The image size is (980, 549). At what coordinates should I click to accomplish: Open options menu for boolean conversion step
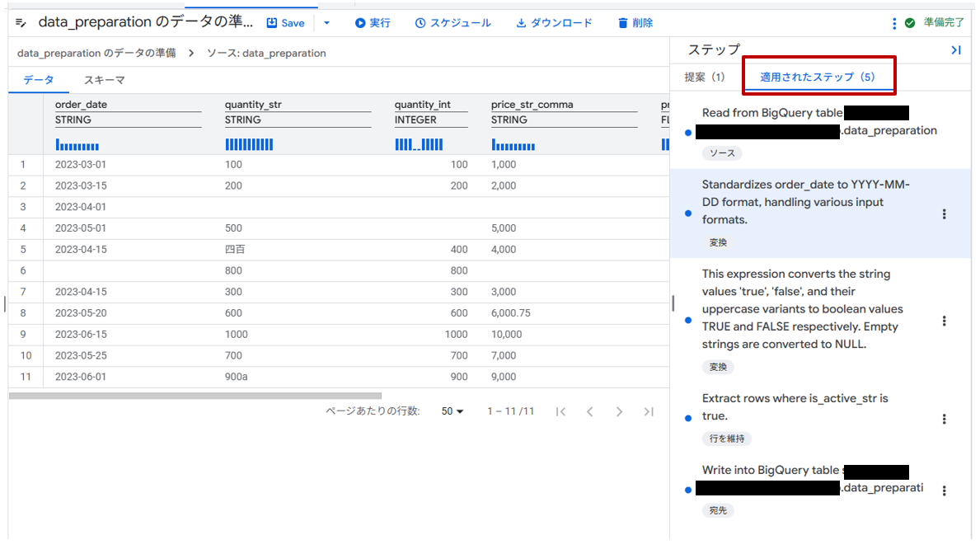coord(944,321)
